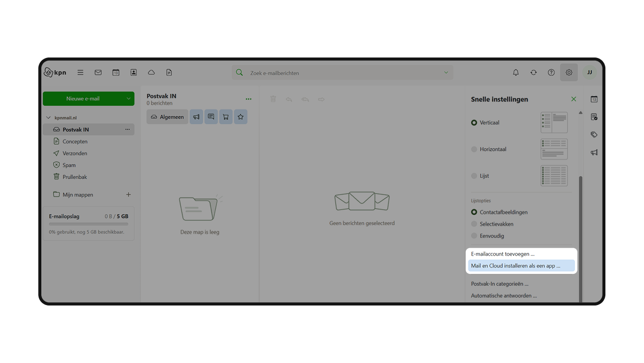Open the megaphone icon in right sidebar
644x363 pixels.
(x=594, y=153)
